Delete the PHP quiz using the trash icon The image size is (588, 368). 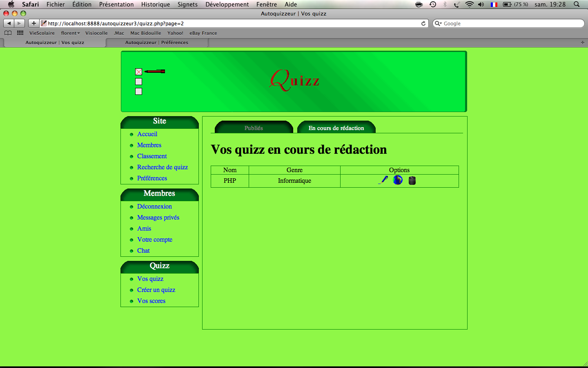pos(412,180)
